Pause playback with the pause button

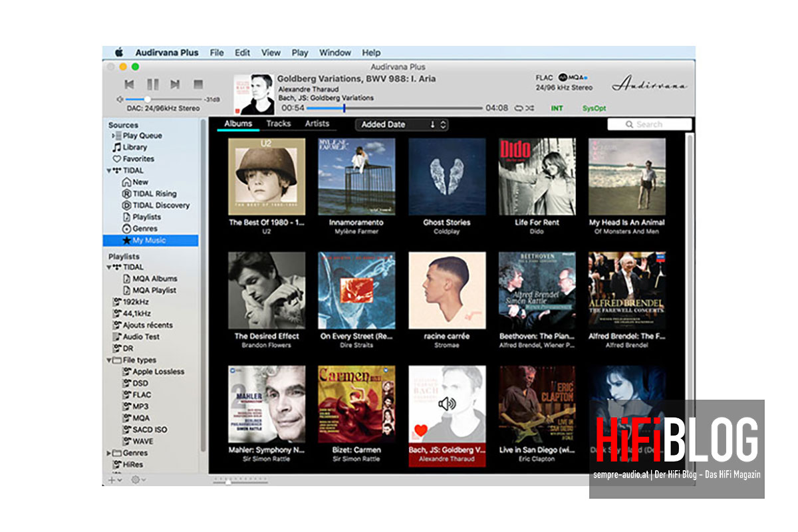point(152,84)
